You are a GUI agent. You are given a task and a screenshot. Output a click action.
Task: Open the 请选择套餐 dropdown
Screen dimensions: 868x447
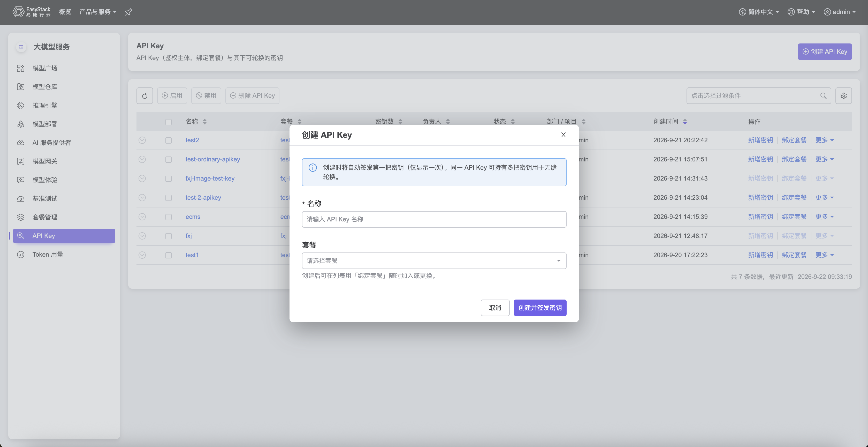point(434,260)
